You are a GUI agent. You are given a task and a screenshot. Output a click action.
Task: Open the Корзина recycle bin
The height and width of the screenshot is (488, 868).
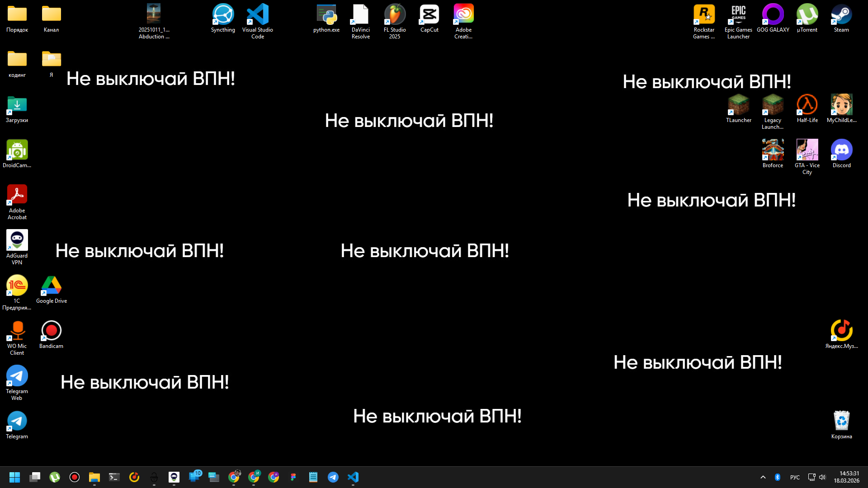pos(841,421)
